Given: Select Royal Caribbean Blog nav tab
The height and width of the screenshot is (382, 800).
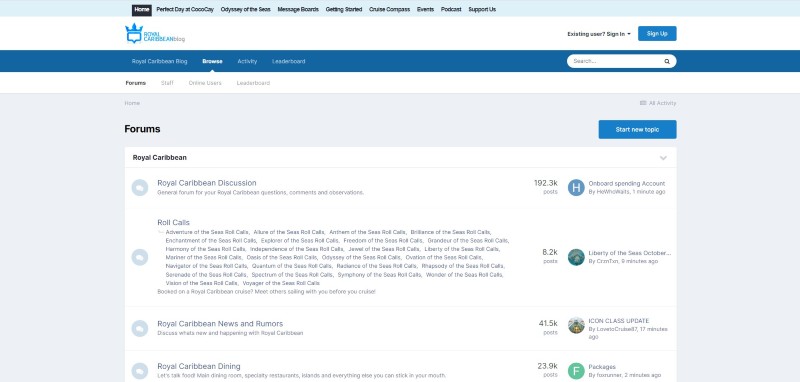Looking at the screenshot, I should (x=159, y=61).
